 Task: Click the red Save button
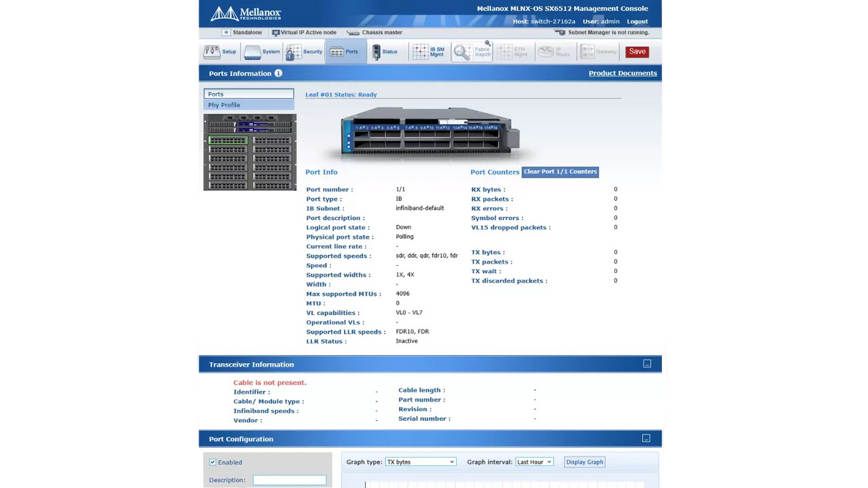(x=637, y=51)
